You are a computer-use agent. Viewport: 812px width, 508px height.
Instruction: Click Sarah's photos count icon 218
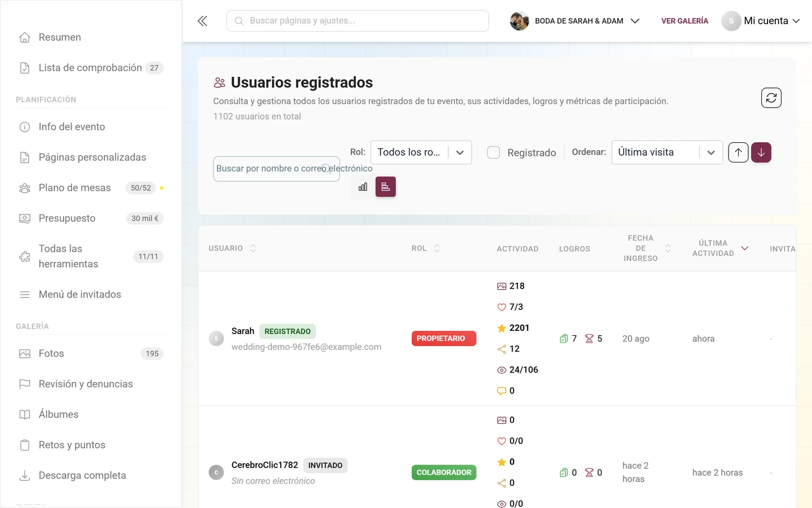coord(501,286)
